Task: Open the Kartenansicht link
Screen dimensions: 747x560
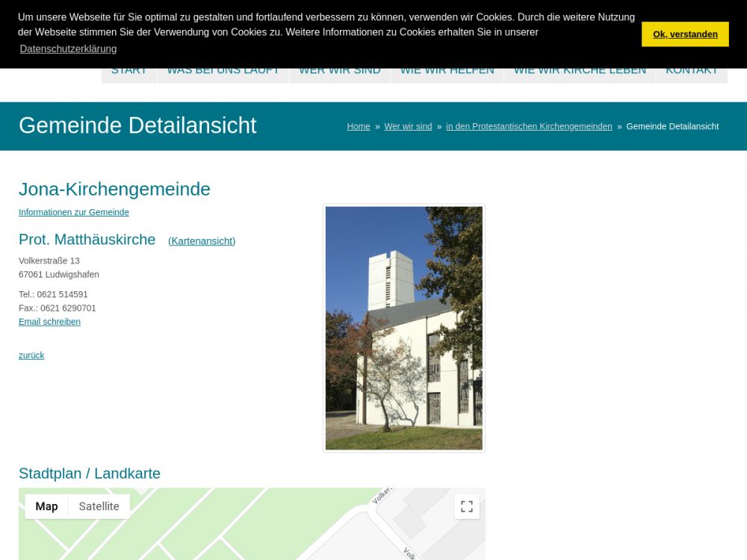Action: coord(202,241)
